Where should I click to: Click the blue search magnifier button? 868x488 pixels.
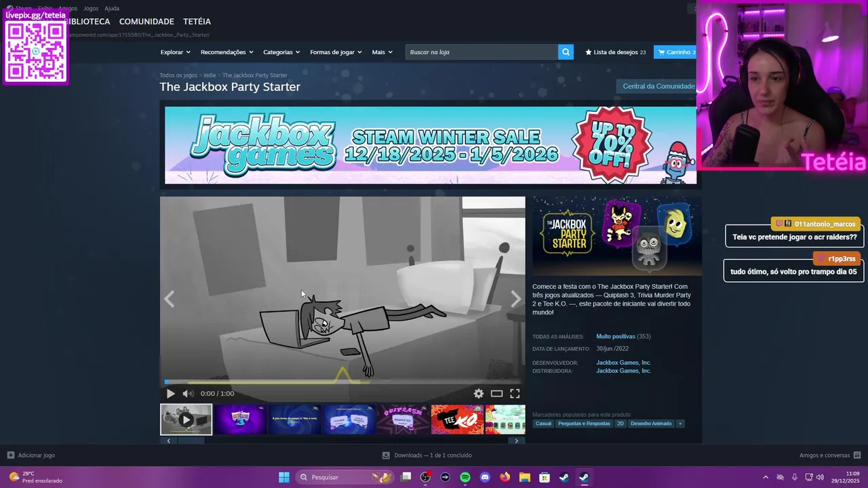pyautogui.click(x=566, y=52)
